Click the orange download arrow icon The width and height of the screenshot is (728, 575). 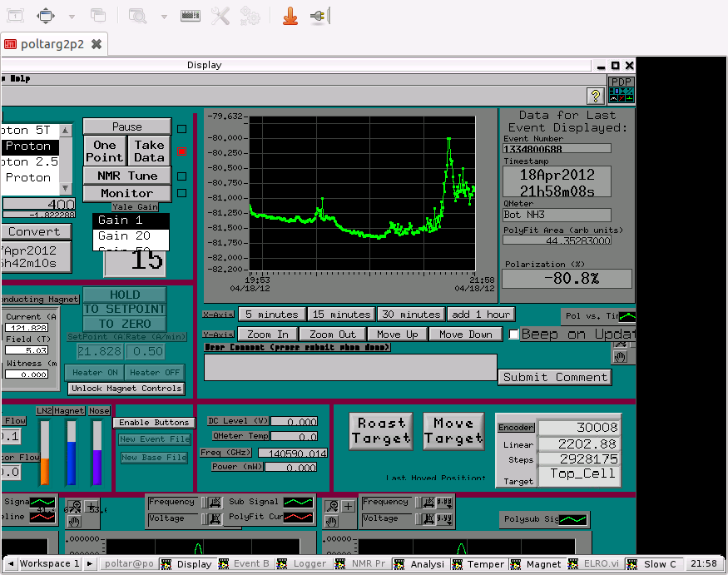click(290, 17)
